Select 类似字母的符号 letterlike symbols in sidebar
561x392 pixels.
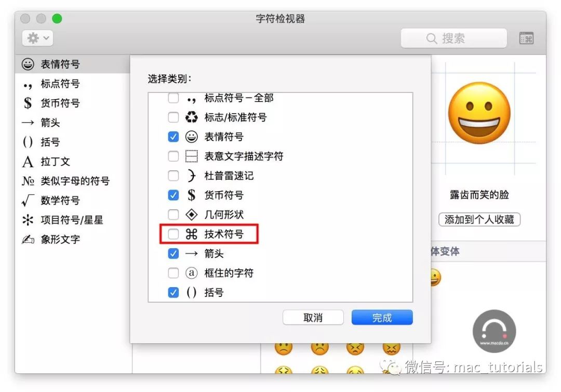pyautogui.click(x=72, y=181)
